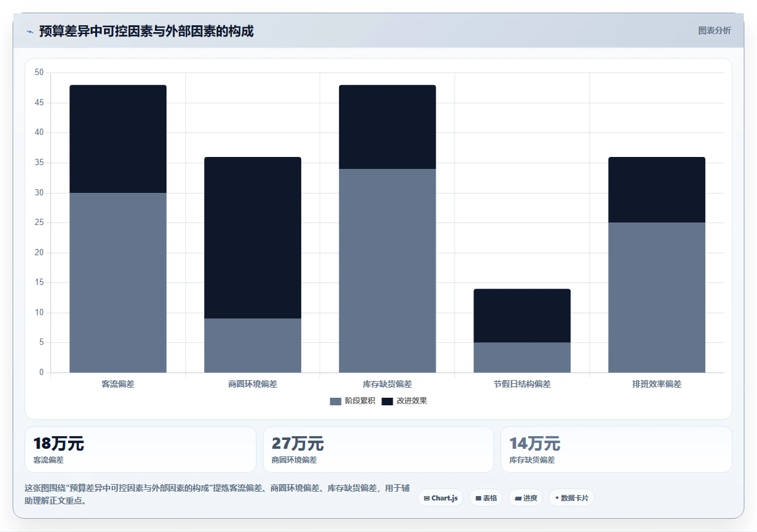Screen dimensions: 757x532
Task: Open the 27万元 商圈环境偏差 data card
Action: pyautogui.click(x=378, y=449)
